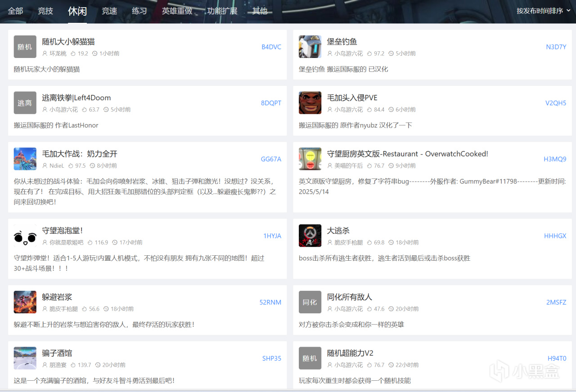
Task: Switch to the 全部 tab
Action: [x=15, y=11]
